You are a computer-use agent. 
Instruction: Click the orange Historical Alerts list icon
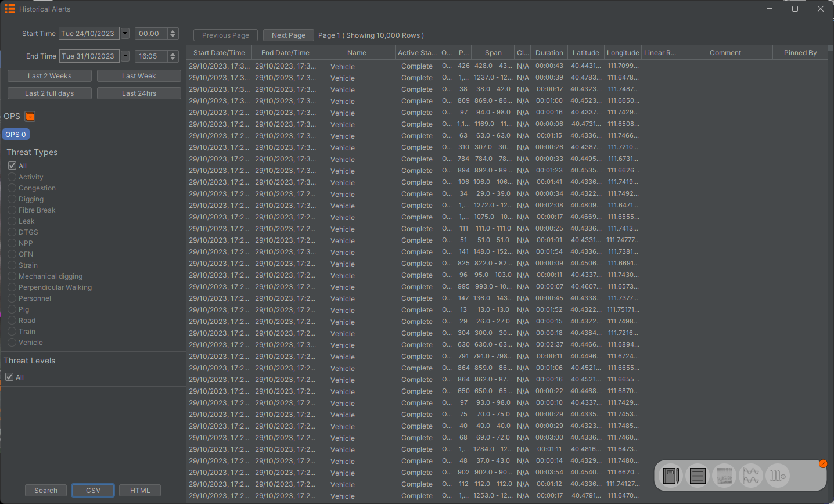click(x=9, y=9)
